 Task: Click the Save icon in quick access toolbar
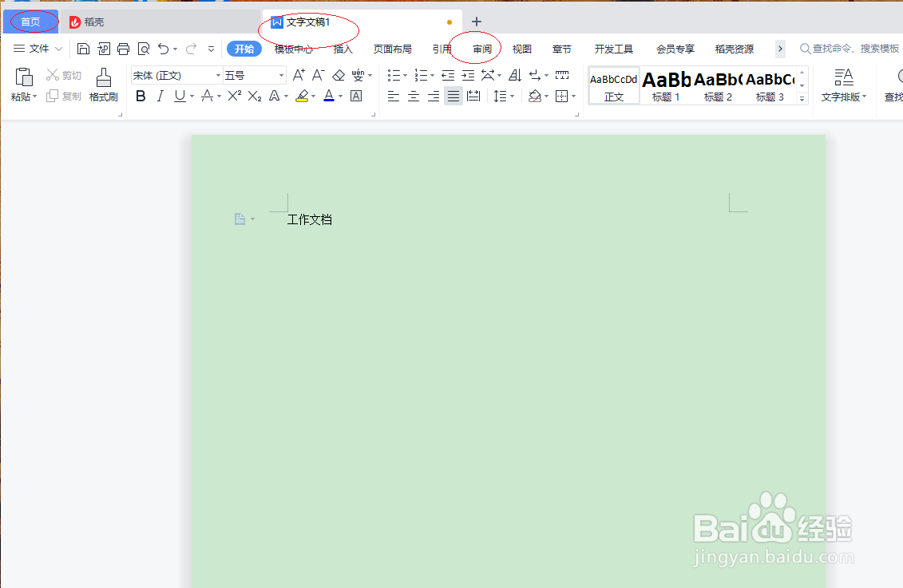(x=83, y=49)
